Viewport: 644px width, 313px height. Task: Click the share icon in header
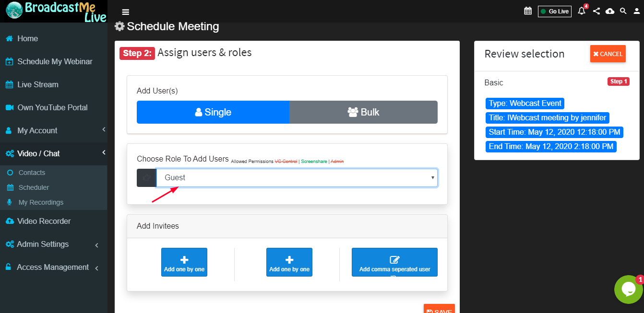click(596, 11)
